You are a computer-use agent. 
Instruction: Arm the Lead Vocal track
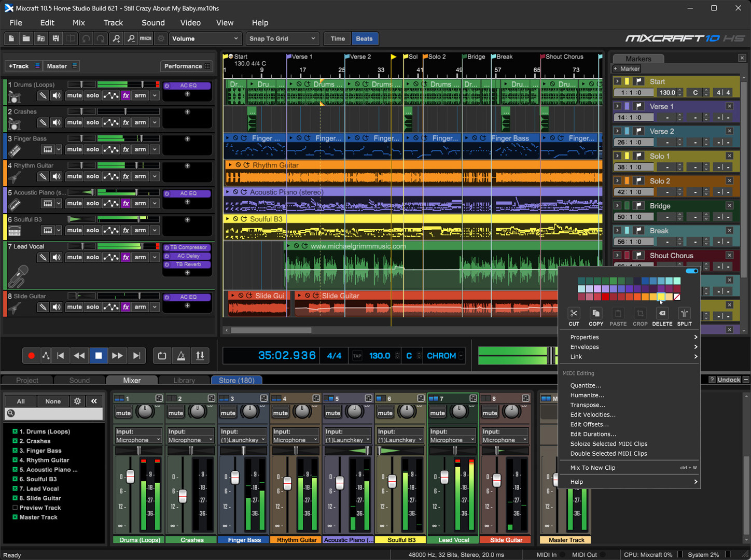(x=140, y=257)
